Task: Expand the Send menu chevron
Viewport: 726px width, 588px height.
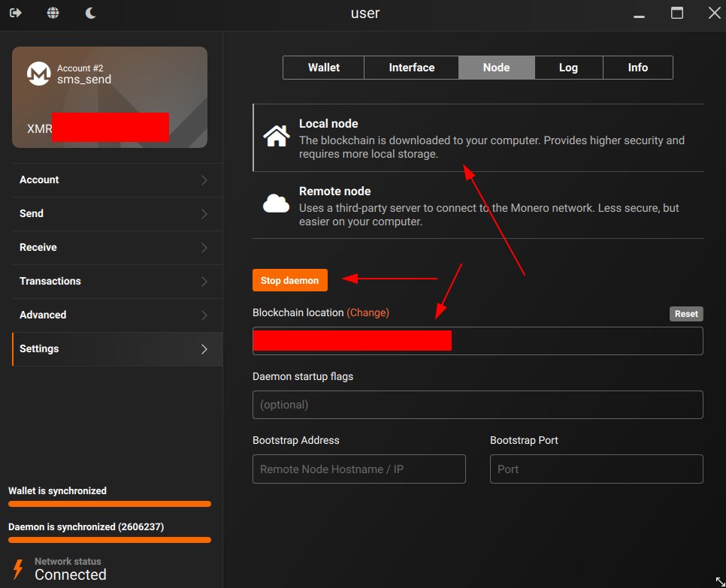Action: pos(204,214)
